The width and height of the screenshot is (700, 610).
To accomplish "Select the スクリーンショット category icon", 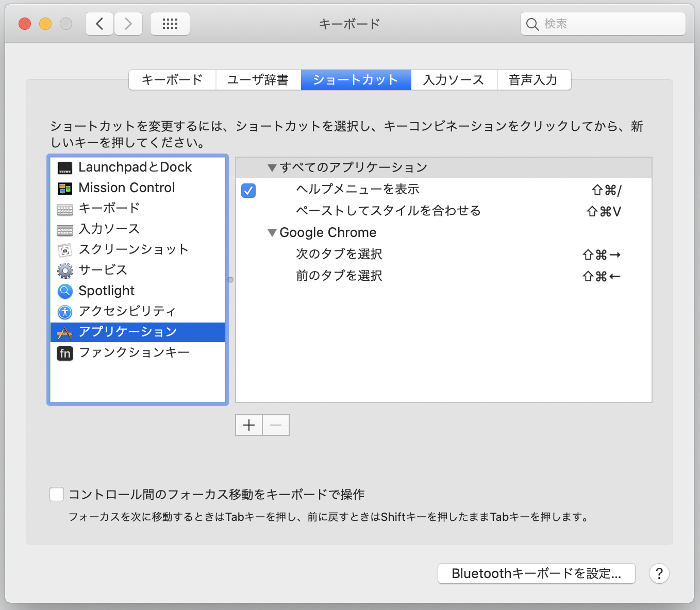I will click(64, 249).
